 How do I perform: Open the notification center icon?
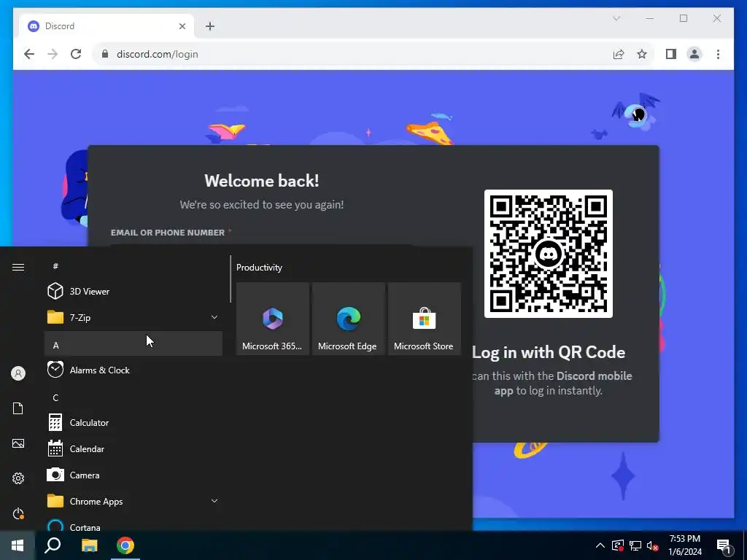coord(724,546)
